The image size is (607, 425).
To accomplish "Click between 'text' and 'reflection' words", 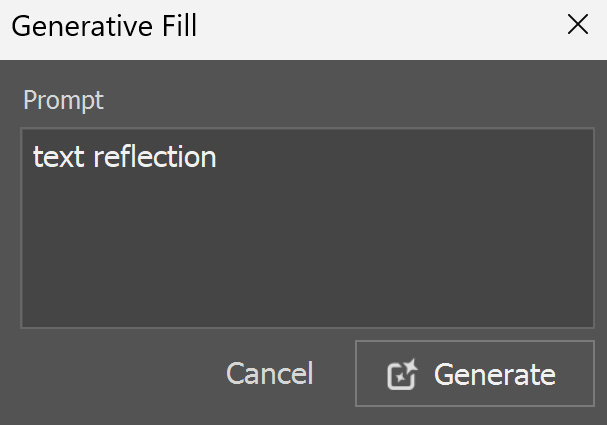I will [89, 158].
